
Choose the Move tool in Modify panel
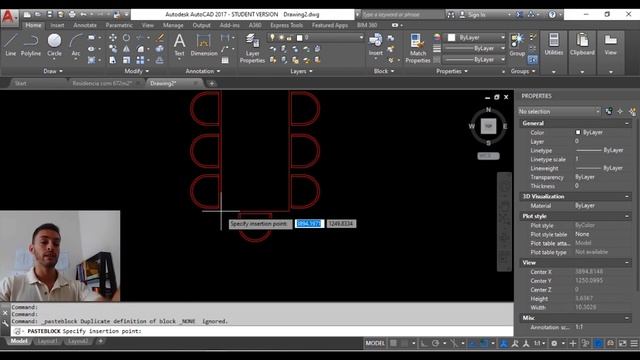click(113, 38)
